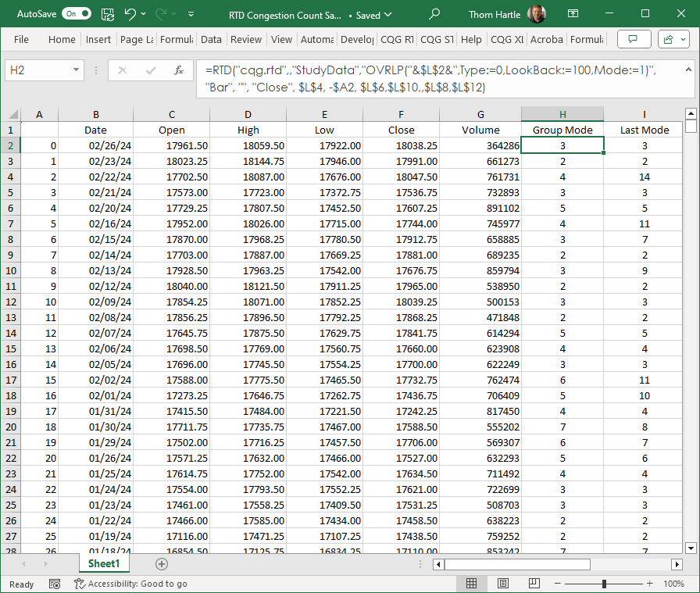Viewport: 700px width, 593px height.
Task: Select Normal view in status bar
Action: [472, 584]
